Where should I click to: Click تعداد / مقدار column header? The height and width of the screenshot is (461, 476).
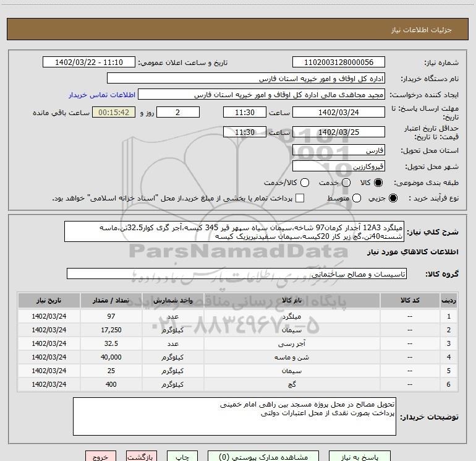pos(111,300)
